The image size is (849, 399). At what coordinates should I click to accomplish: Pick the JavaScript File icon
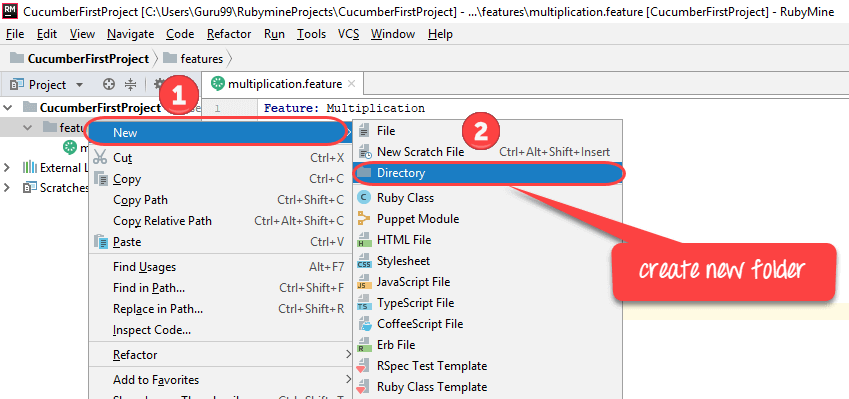point(364,282)
